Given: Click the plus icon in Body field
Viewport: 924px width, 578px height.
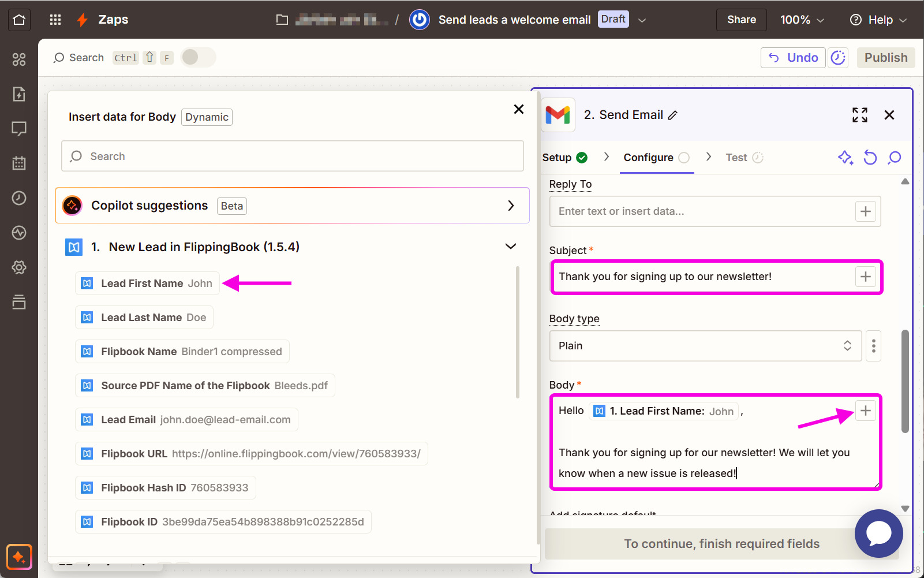Looking at the screenshot, I should 866,411.
